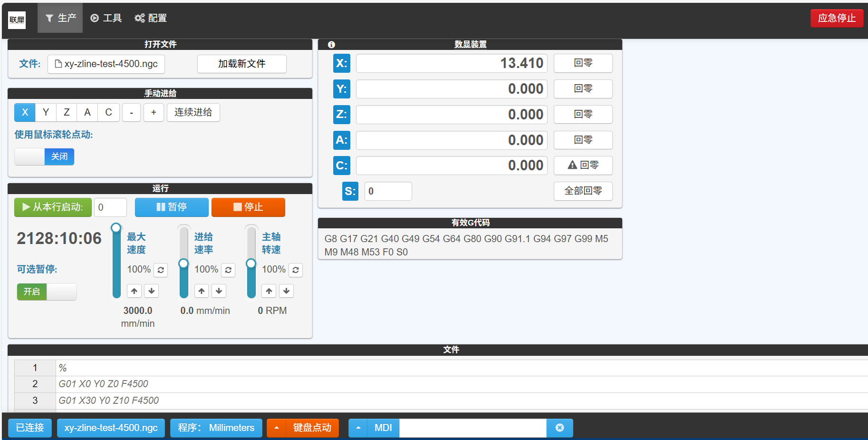Viewport: 868px width, 440px height.
Task: Click the 主轴转速 vertical slider handle
Action: click(x=251, y=264)
